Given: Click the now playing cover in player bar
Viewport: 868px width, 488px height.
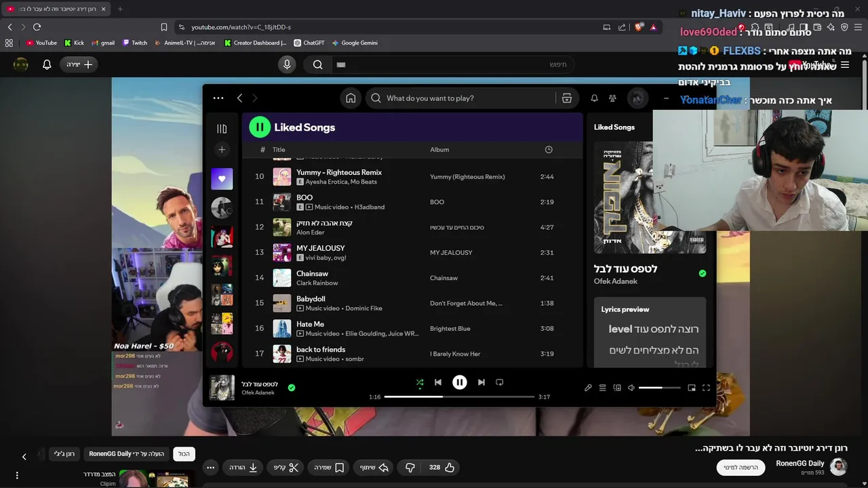Looking at the screenshot, I should (222, 388).
